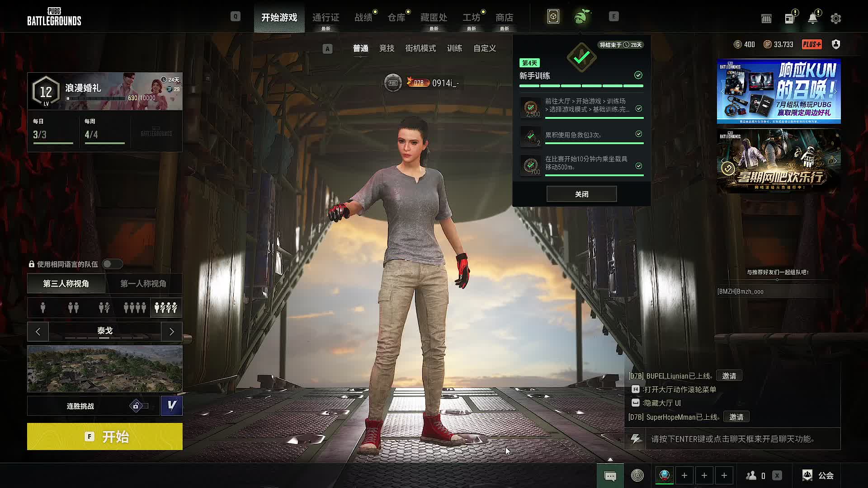Screen dimensions: 868x488
Task: Toggle 使用相同语言的队伍 switch
Action: point(112,264)
